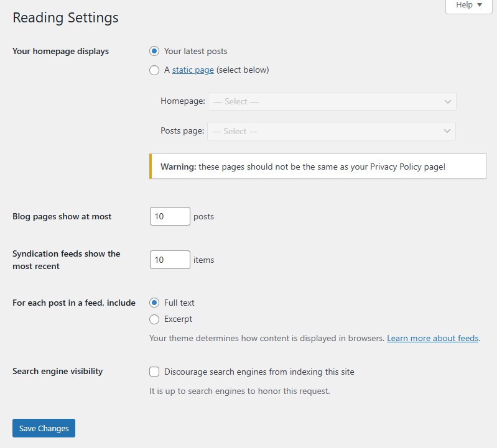Focus the Syndication feeds items number field
The image size is (497, 448).
170,260
